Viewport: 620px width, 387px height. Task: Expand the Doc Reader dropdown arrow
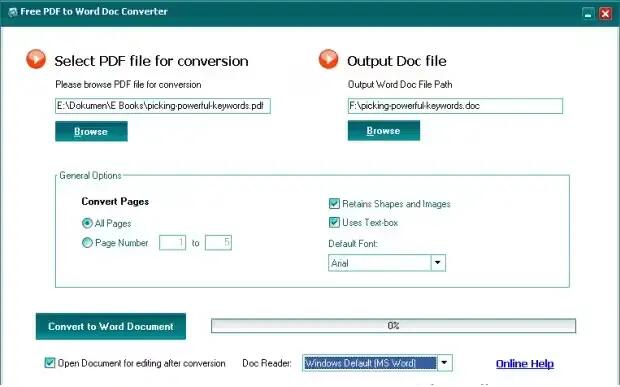[444, 363]
